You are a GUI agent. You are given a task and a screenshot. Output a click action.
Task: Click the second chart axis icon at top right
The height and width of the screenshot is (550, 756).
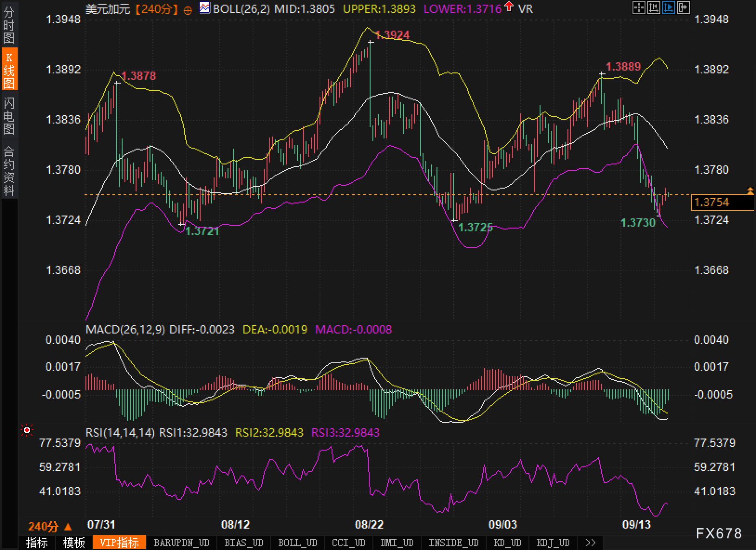(654, 7)
